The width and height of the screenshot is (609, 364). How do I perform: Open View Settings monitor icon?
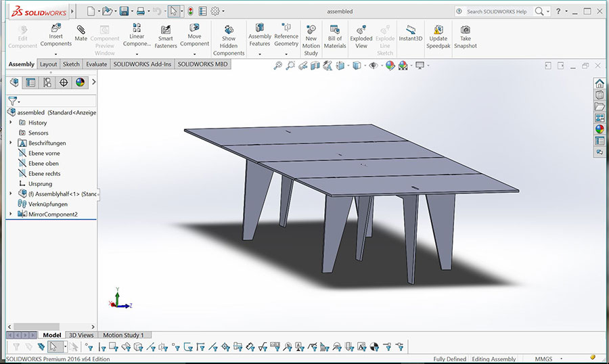click(420, 66)
